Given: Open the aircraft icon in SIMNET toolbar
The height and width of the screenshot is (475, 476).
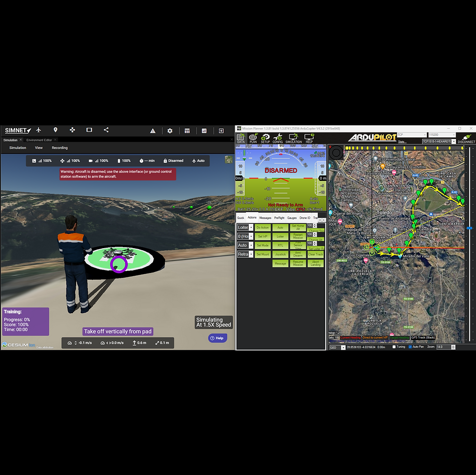Looking at the screenshot, I should [x=38, y=130].
